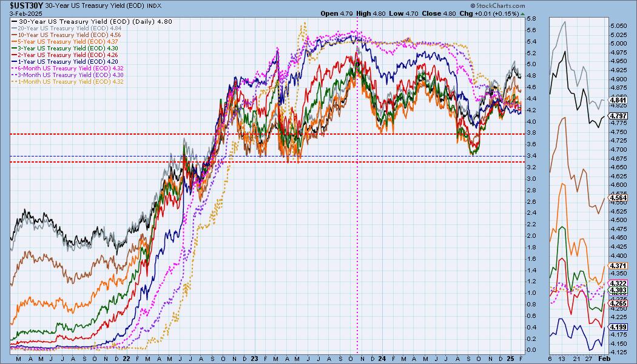The height and width of the screenshot is (364, 637).
Task: Select the 2-Year US Treasury Yield legend entry
Action: point(65,55)
